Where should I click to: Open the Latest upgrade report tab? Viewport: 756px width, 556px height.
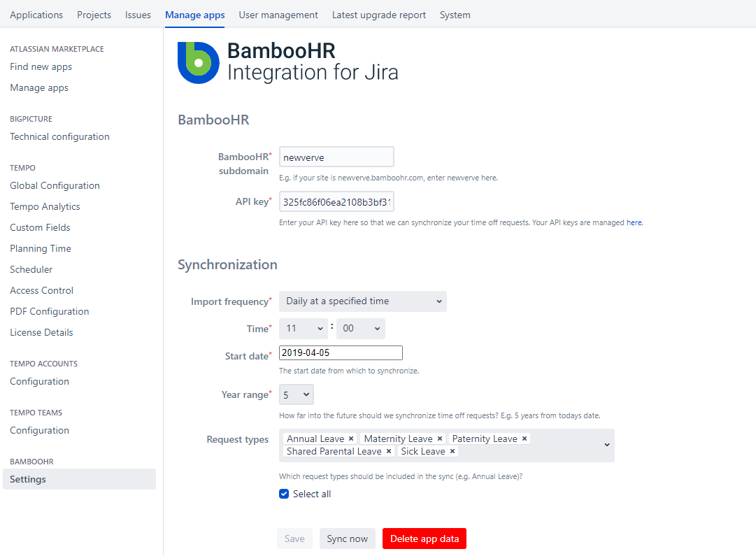tap(378, 15)
